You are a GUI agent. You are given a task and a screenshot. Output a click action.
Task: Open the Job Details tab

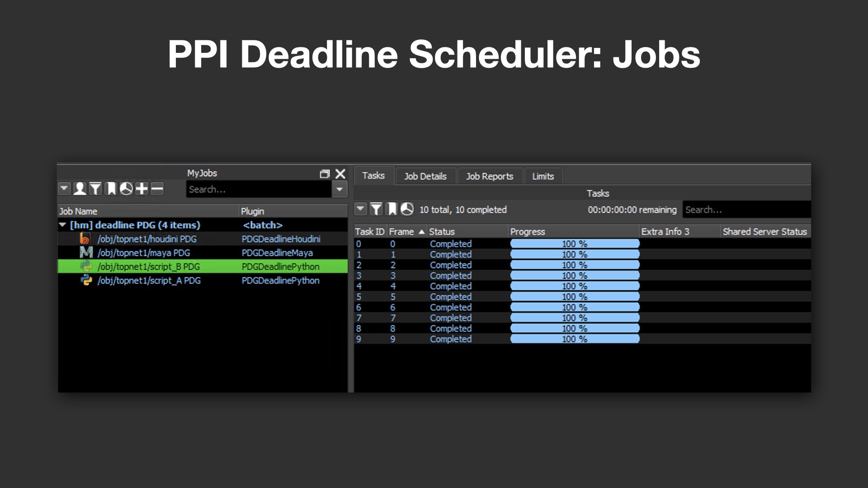pyautogui.click(x=425, y=176)
